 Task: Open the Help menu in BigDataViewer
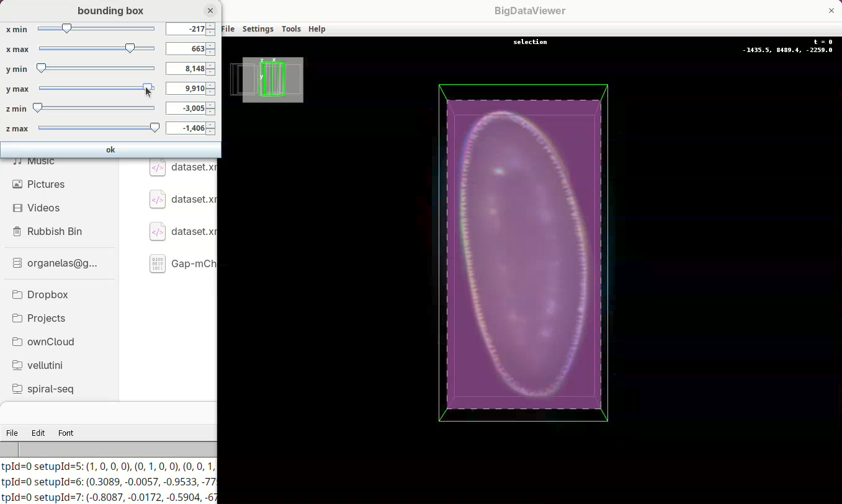[x=316, y=29]
